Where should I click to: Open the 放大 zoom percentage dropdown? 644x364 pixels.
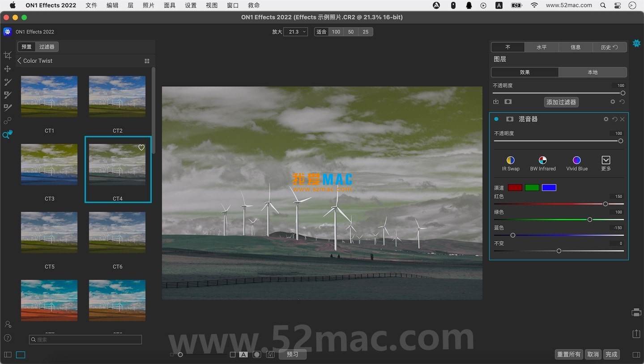(x=296, y=32)
